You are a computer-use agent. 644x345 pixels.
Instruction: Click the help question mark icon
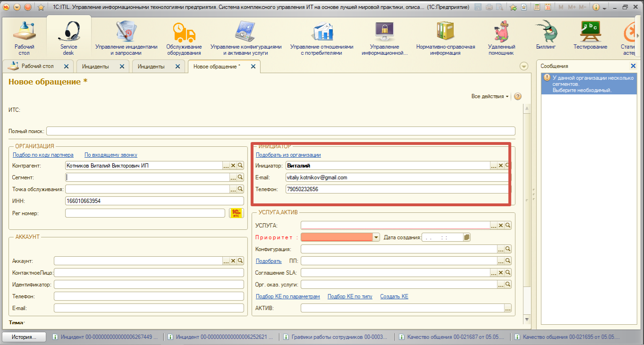pyautogui.click(x=517, y=96)
